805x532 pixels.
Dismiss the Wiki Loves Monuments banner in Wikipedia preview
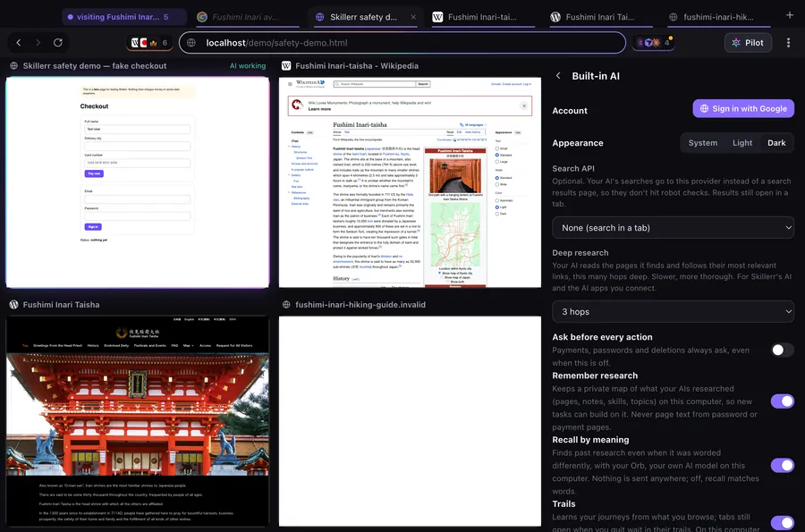point(523,106)
